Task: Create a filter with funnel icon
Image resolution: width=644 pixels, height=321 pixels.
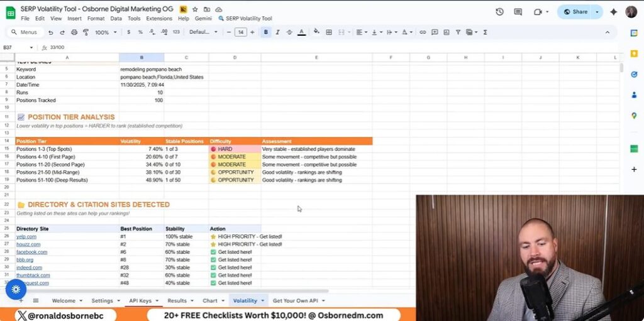Action: pos(458,32)
